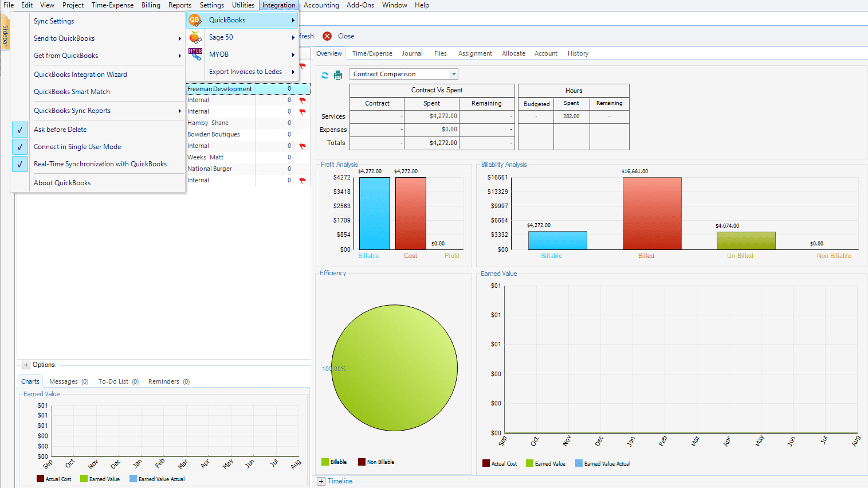The image size is (868, 488).
Task: Open the QuickBooks submenu icon
Action: coord(195,19)
